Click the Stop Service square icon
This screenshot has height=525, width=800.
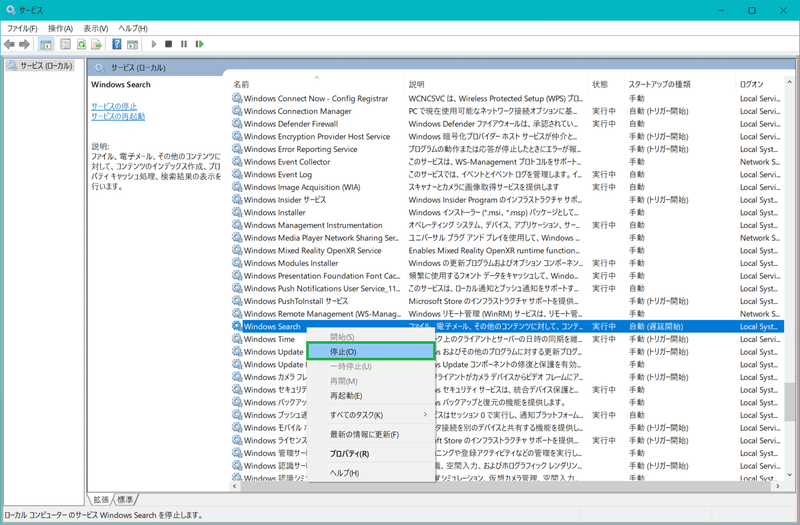[x=168, y=44]
